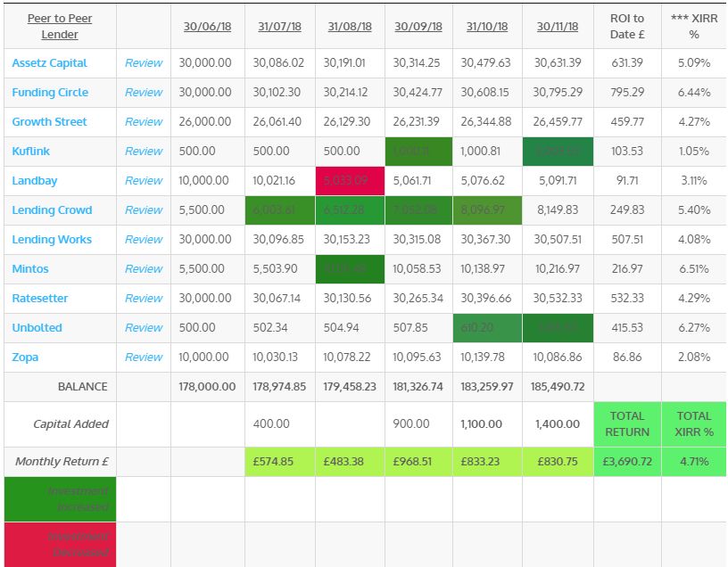Image resolution: width=728 pixels, height=567 pixels.
Task: Select the 30/06/18 date column header
Action: pyautogui.click(x=208, y=27)
